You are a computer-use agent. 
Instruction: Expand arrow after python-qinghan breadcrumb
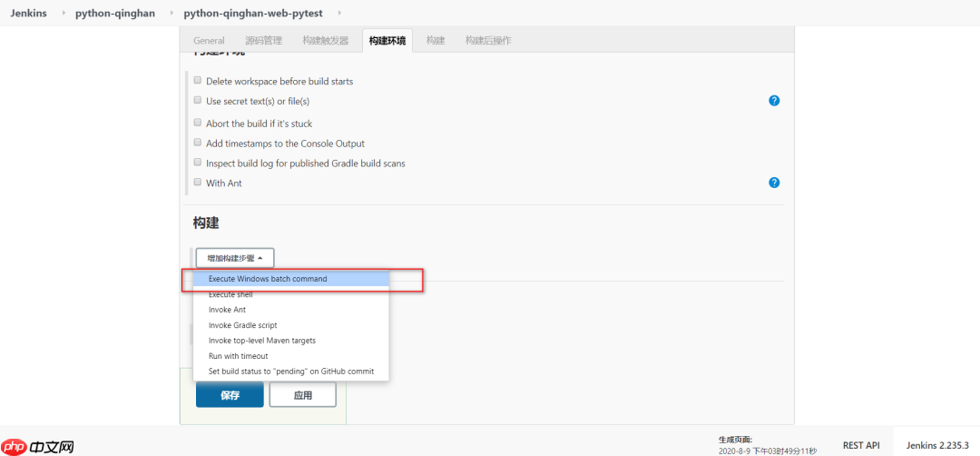click(168, 14)
